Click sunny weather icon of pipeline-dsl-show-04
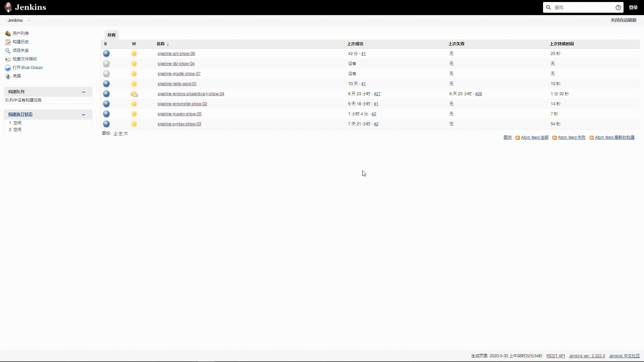 pos(134,64)
